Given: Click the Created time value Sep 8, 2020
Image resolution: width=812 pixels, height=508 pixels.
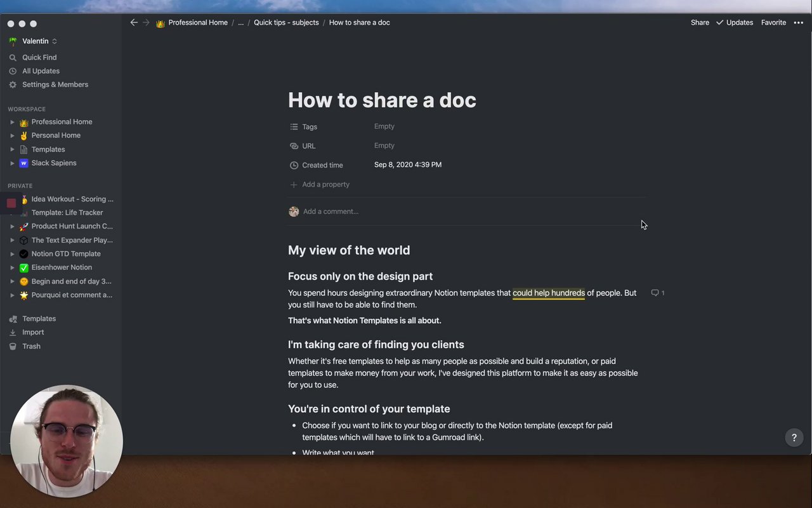Looking at the screenshot, I should 408,164.
